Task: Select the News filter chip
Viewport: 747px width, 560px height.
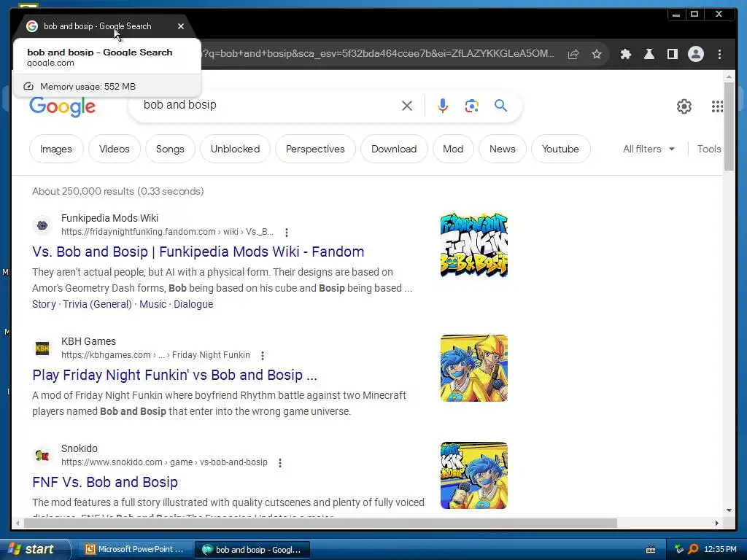Action: (503, 149)
